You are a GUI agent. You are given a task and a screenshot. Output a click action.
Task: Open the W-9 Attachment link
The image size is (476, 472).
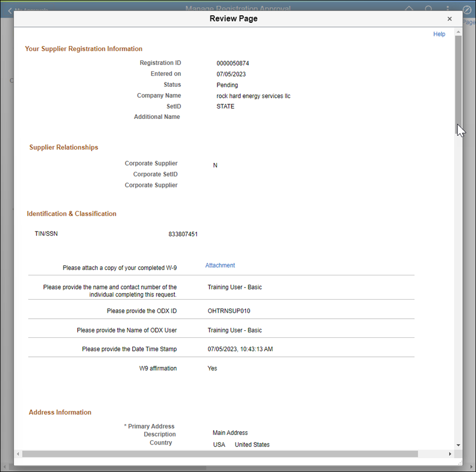220,265
